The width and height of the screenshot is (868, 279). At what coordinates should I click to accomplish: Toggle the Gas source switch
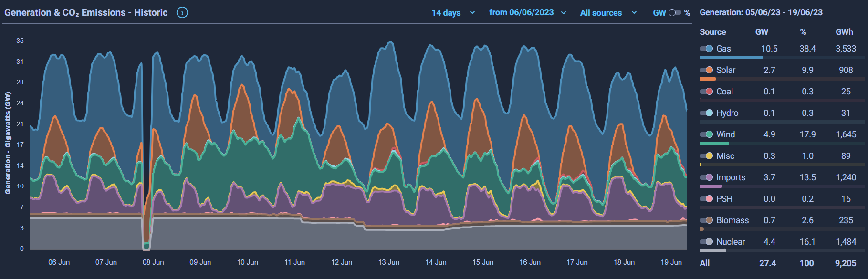point(706,49)
